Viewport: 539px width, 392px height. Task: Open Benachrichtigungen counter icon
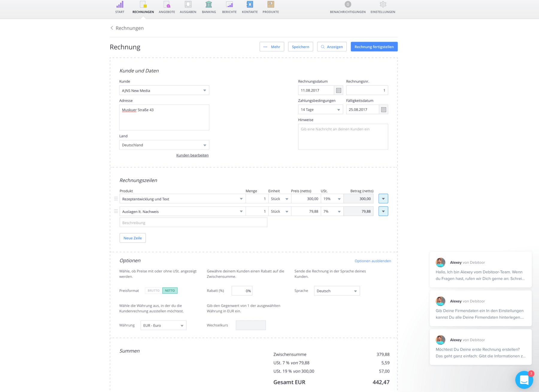pyautogui.click(x=348, y=4)
